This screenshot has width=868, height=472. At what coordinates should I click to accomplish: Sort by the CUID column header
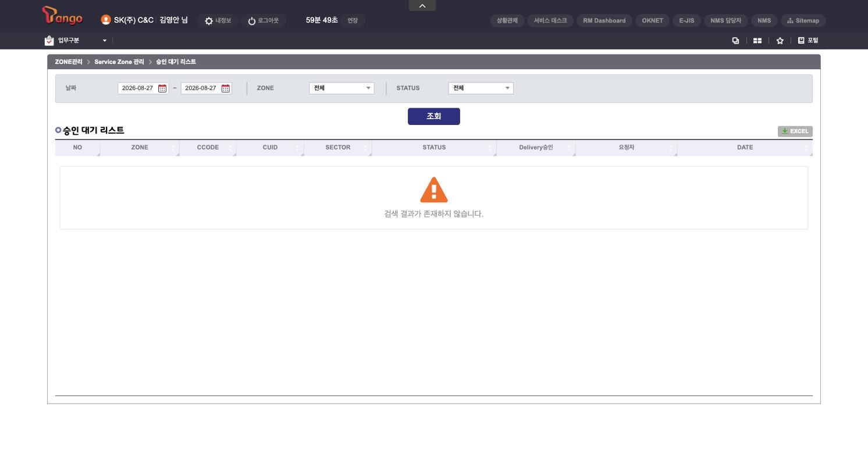[x=270, y=148]
